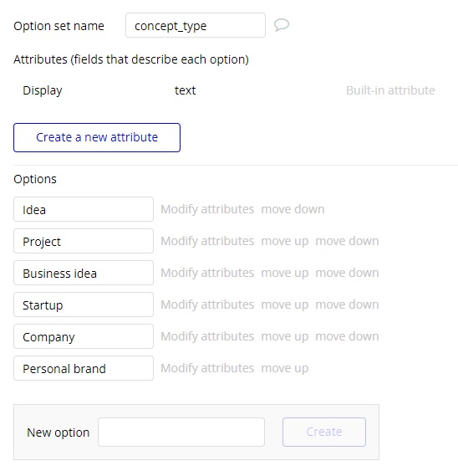Click the Create a new attribute button
The image size is (458, 476).
97,137
